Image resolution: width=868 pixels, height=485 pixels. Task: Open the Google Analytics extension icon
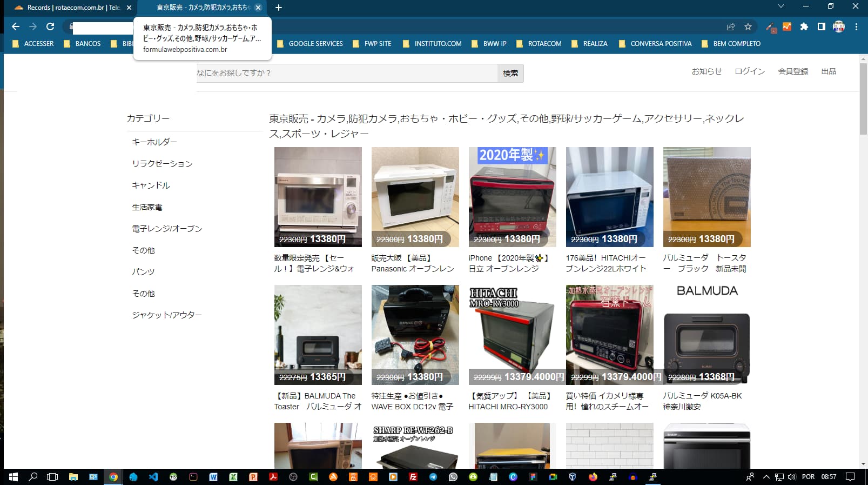(x=787, y=26)
